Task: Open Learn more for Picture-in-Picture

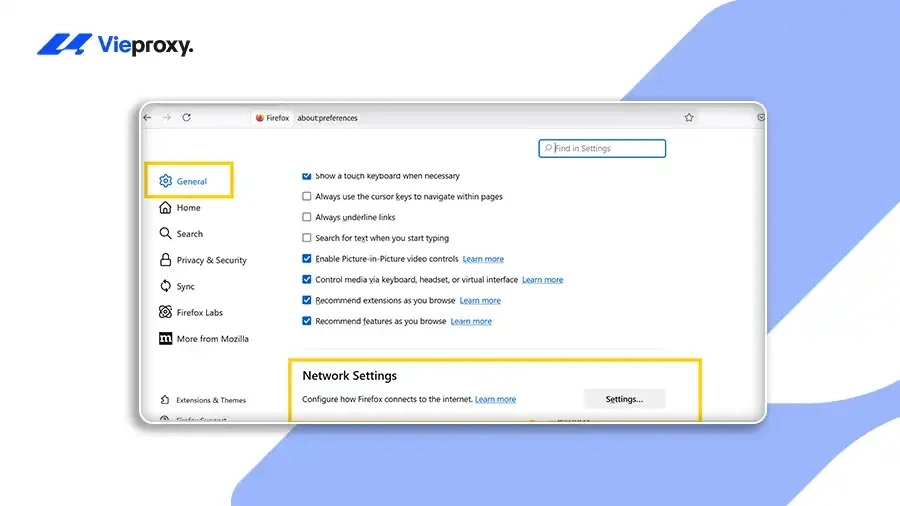Action: (483, 259)
